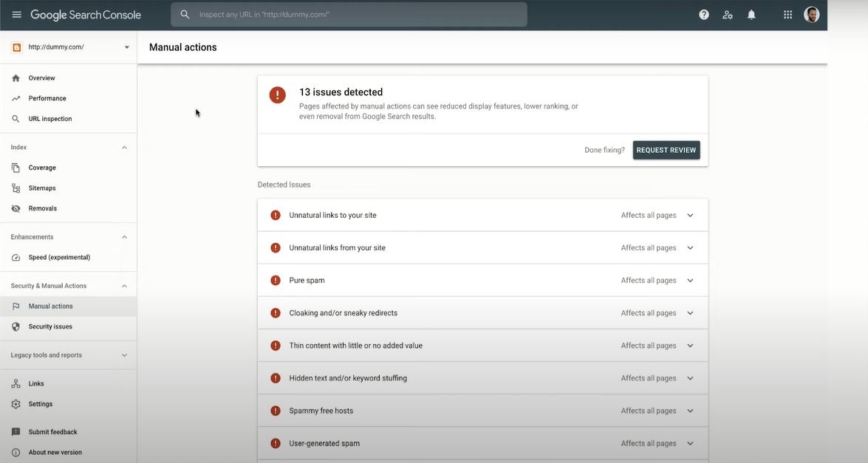Open the Links report
Viewport: 868px width, 463px height.
(34, 383)
